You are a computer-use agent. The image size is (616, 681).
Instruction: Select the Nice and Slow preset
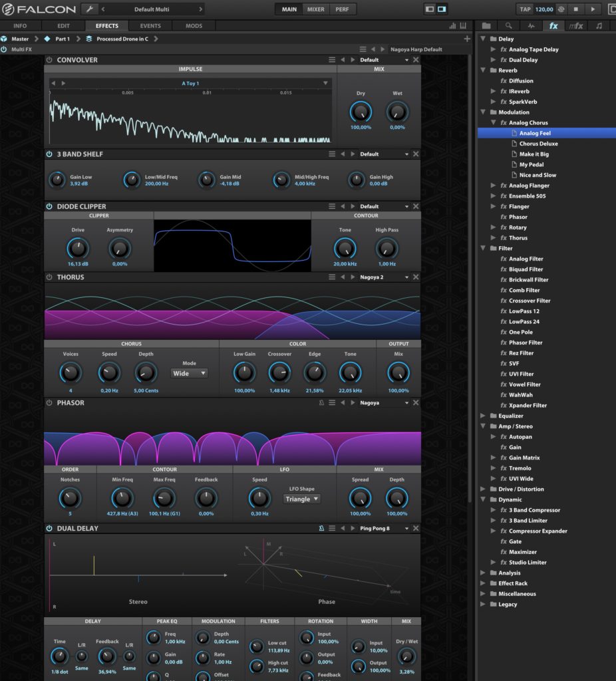click(538, 175)
